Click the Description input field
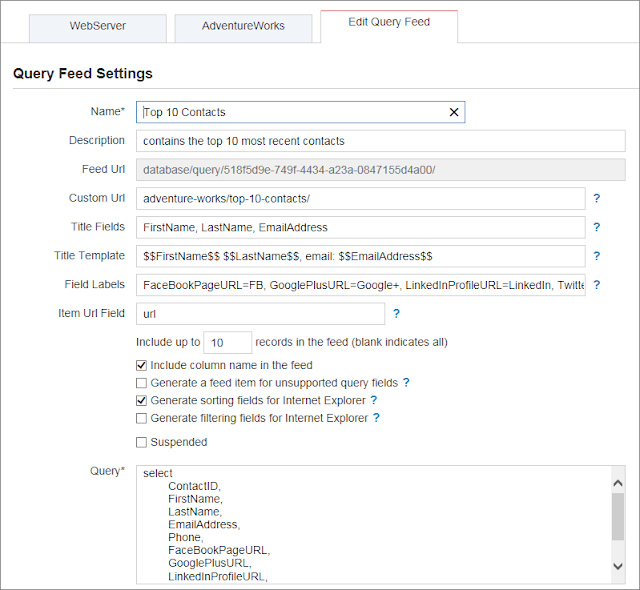Screen dimensions: 640x590 tap(380, 141)
